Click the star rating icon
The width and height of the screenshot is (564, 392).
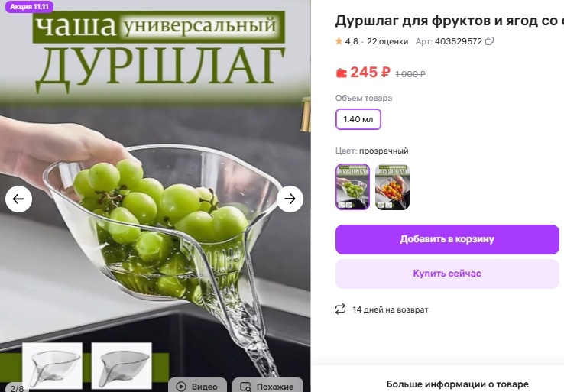tap(339, 41)
